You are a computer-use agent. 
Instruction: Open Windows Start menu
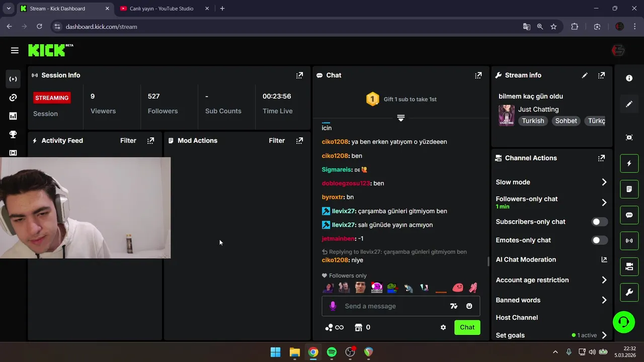[x=276, y=352]
